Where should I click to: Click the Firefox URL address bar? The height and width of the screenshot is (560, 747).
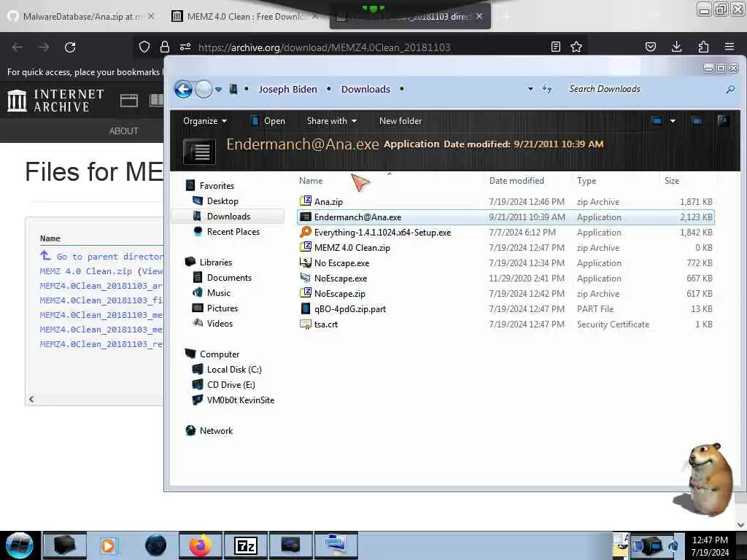(x=362, y=47)
